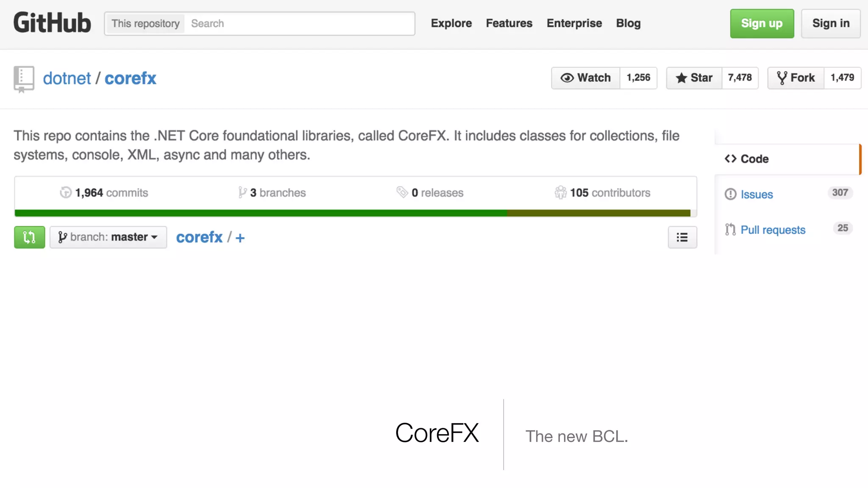868x488 pixels.
Task: Star the corefx repository
Action: [694, 78]
